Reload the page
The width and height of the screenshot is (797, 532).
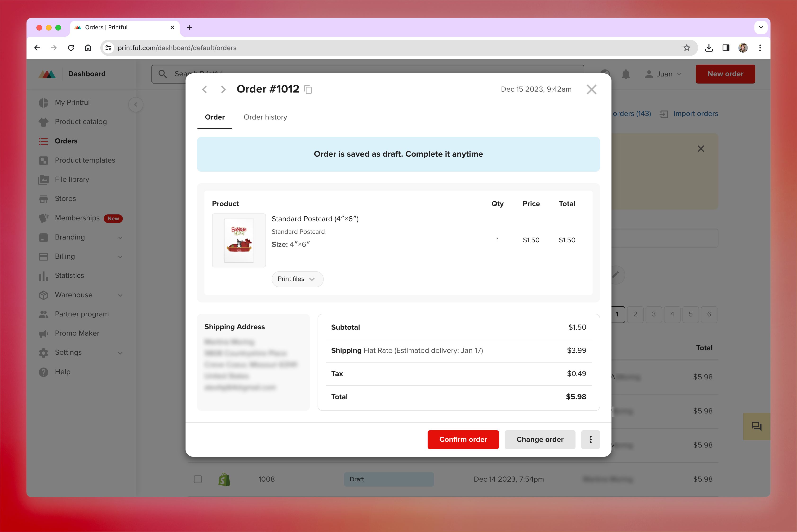click(71, 48)
